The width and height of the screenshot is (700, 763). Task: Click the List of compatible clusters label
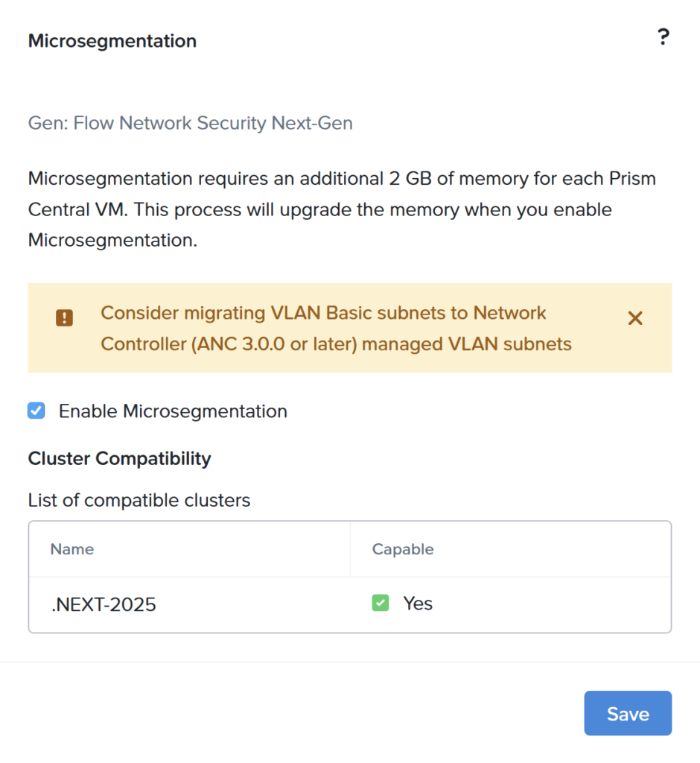[x=139, y=500]
